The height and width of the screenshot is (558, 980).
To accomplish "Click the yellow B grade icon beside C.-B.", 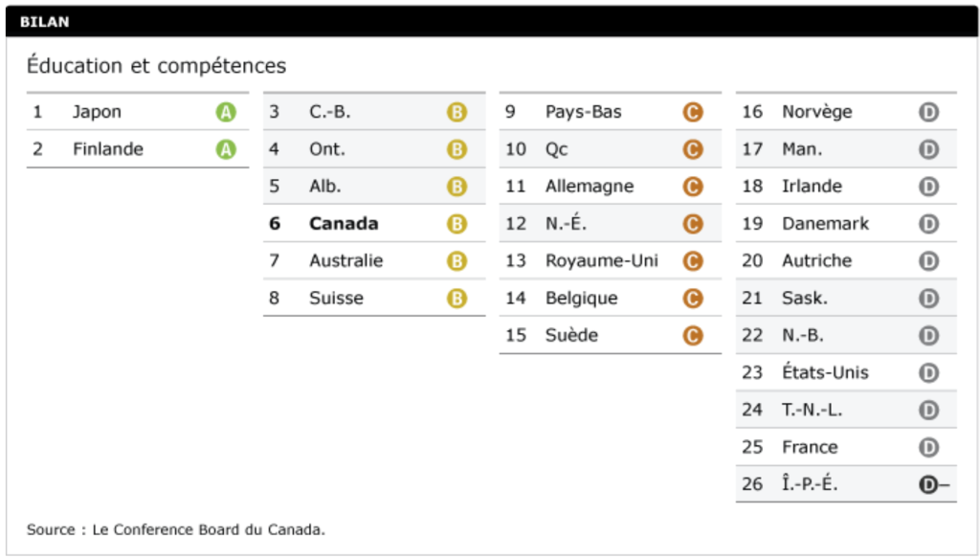I will click(457, 112).
